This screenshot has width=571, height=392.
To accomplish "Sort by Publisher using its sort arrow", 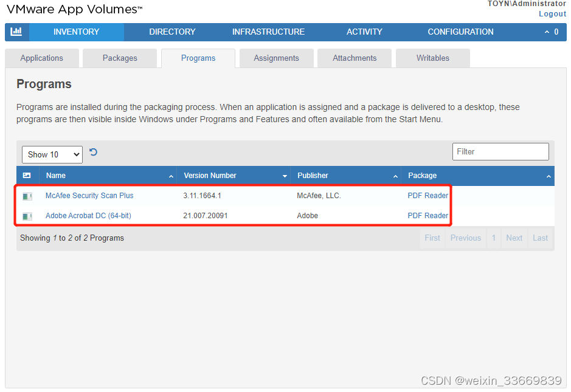I will click(x=395, y=176).
